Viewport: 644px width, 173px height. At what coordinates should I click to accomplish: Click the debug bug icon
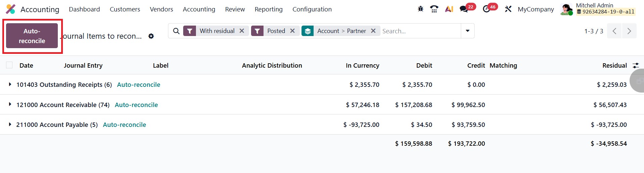420,9
